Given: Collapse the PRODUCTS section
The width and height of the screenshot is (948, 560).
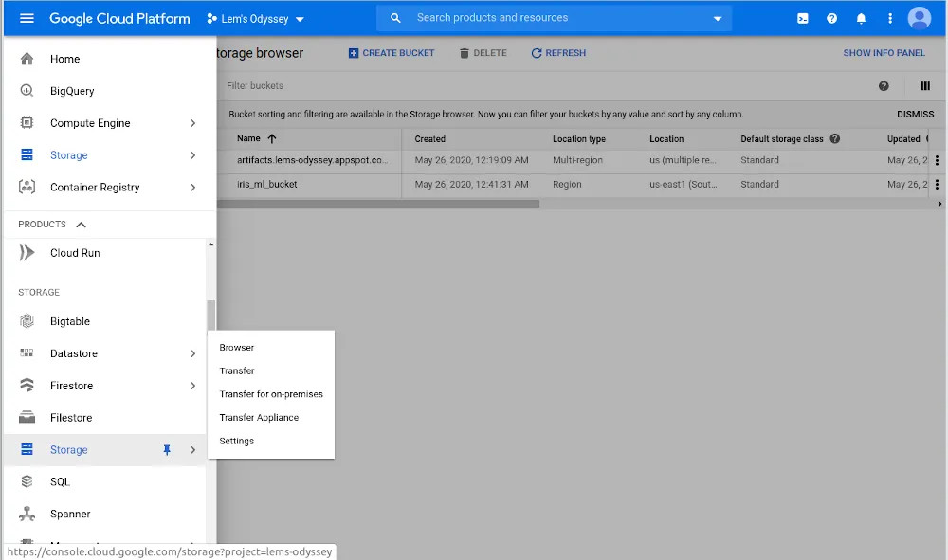Looking at the screenshot, I should (x=81, y=225).
